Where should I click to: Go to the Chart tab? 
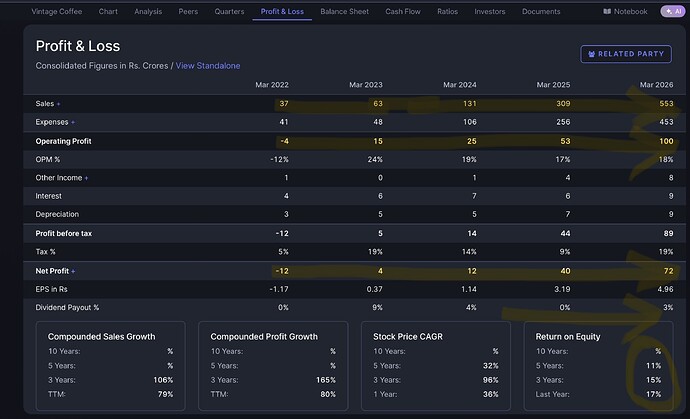click(x=108, y=11)
